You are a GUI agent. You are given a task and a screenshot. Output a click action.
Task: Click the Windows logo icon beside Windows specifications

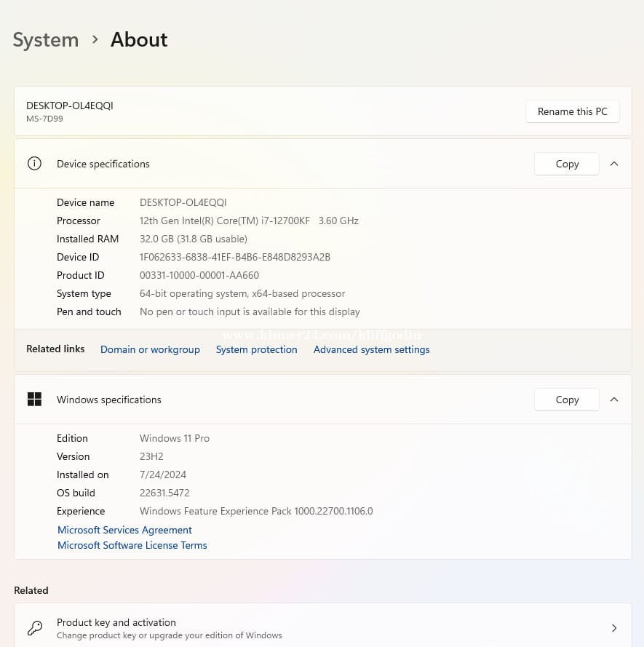click(34, 400)
